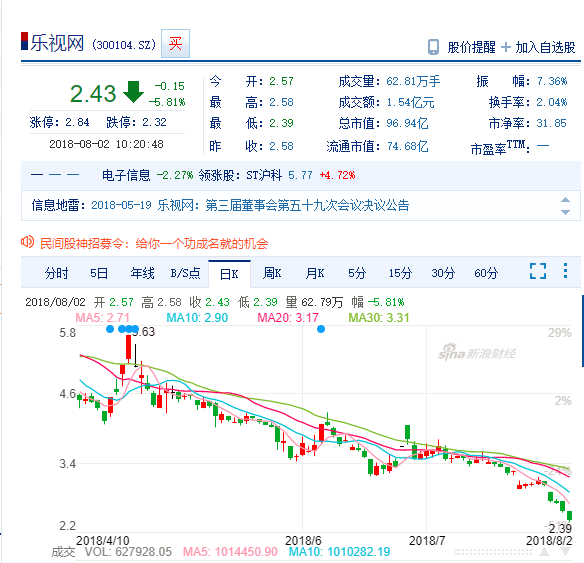Open the three-dot chart options menu

565,271
